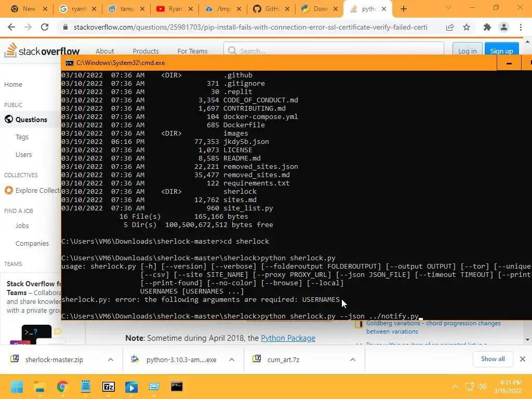
Task: Click the Chrome icon in the taskbar
Action: pyautogui.click(x=62, y=387)
